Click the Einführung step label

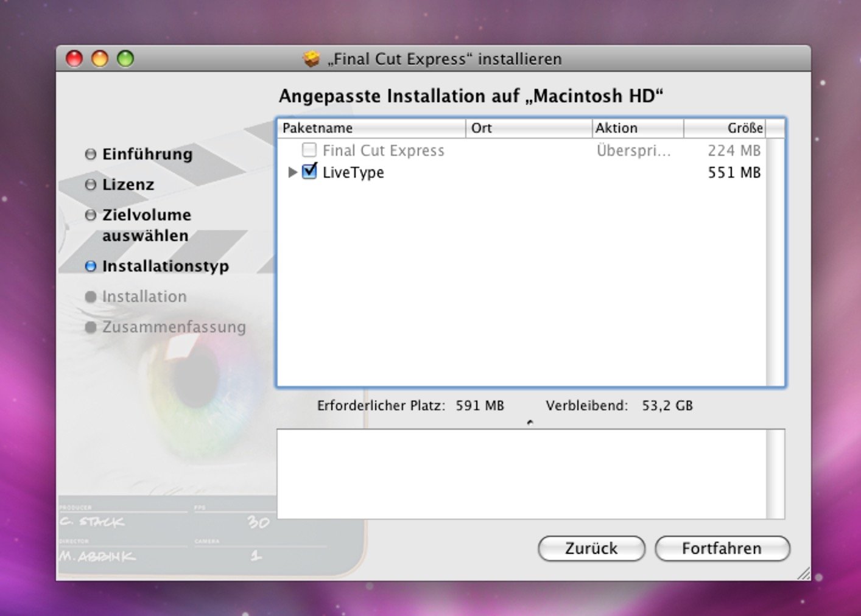coord(147,154)
